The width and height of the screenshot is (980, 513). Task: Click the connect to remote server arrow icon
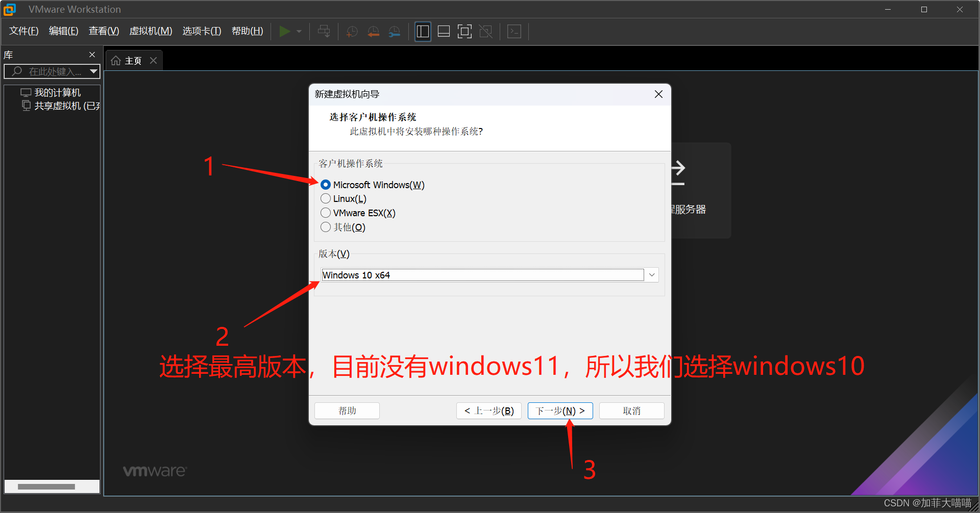(x=678, y=173)
